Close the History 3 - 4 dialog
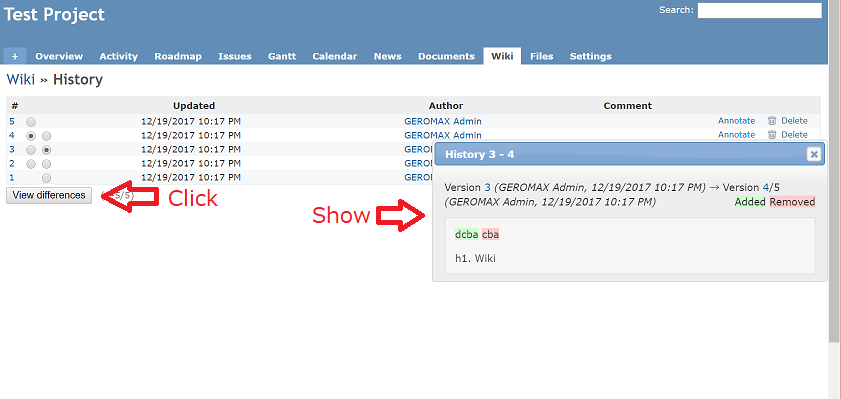This screenshot has height=399, width=841. (814, 154)
